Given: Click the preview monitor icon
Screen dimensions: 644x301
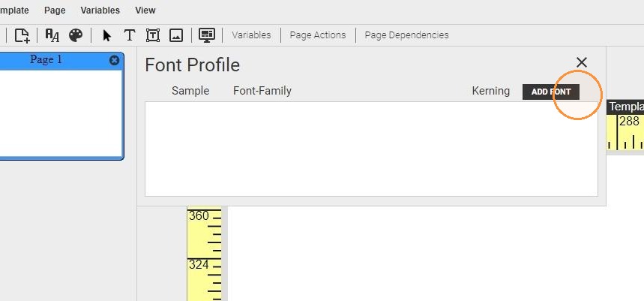Looking at the screenshot, I should pyautogui.click(x=207, y=35).
